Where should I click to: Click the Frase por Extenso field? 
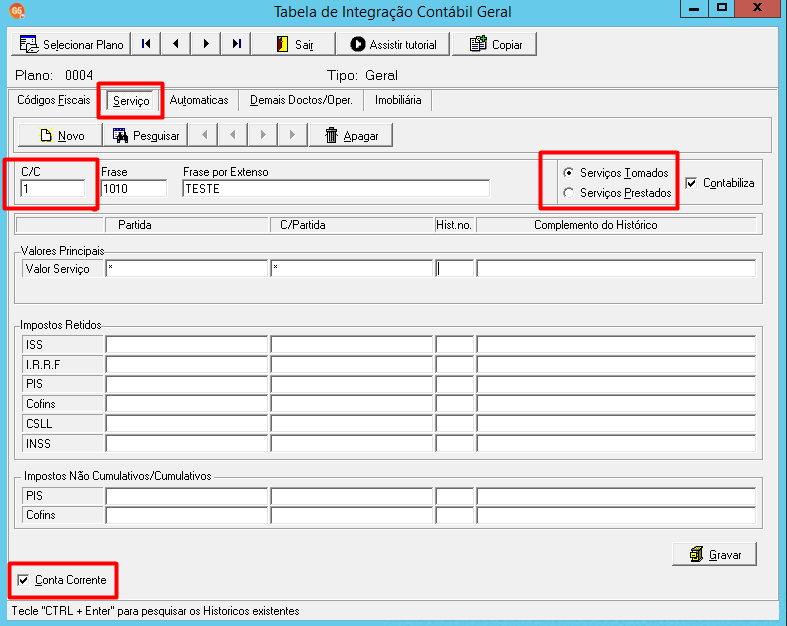coord(336,189)
